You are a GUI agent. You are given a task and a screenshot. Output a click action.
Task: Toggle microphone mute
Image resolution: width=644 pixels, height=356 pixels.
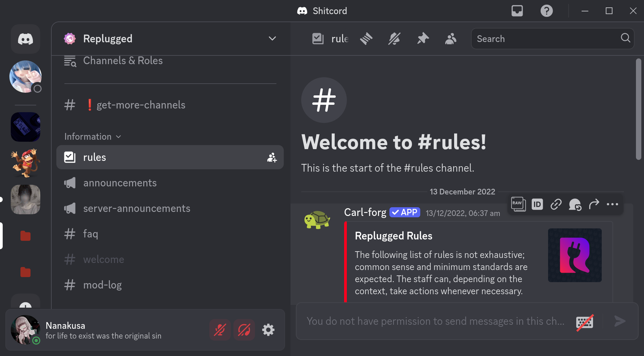[x=220, y=330]
